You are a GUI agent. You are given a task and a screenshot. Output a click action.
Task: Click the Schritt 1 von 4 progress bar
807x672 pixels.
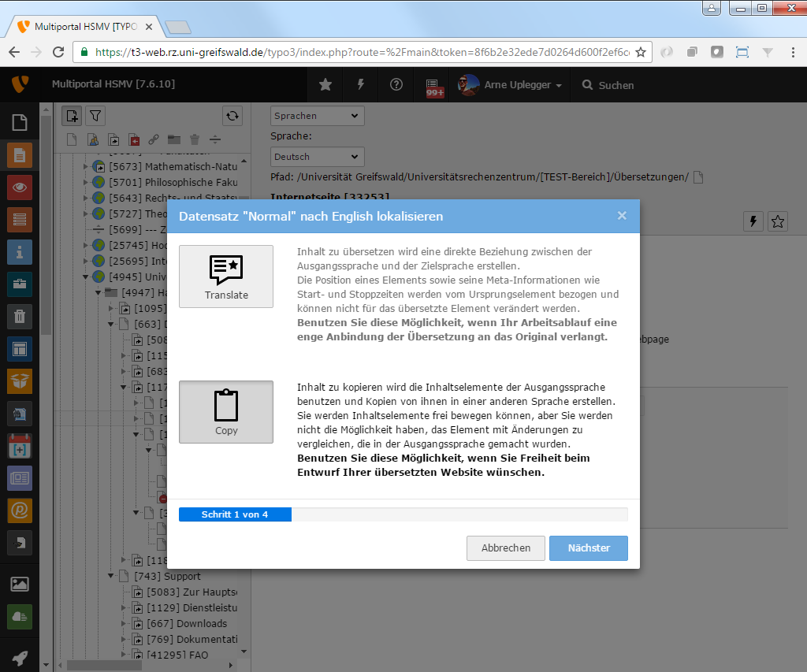click(x=403, y=514)
